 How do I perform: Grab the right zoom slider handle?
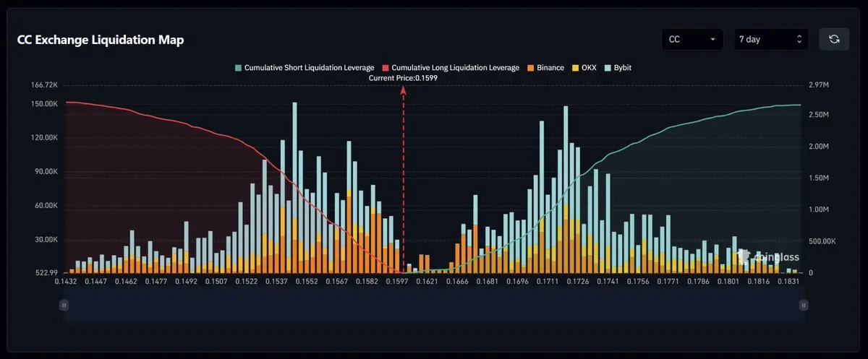coord(804,306)
